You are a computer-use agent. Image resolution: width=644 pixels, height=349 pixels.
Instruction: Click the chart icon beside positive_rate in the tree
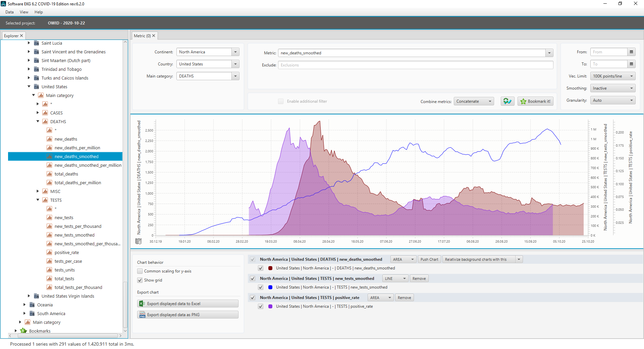tap(49, 253)
